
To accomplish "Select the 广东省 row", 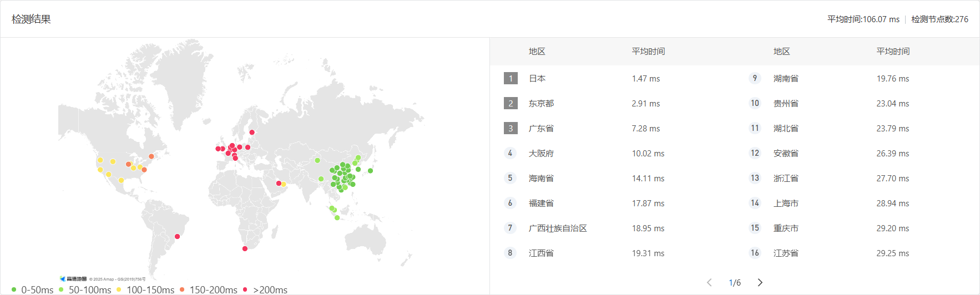I will point(612,128).
